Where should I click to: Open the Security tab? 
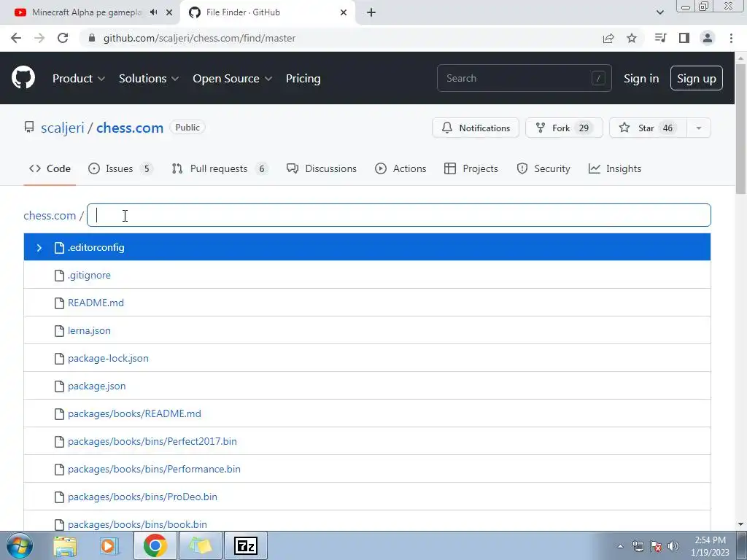(x=543, y=168)
